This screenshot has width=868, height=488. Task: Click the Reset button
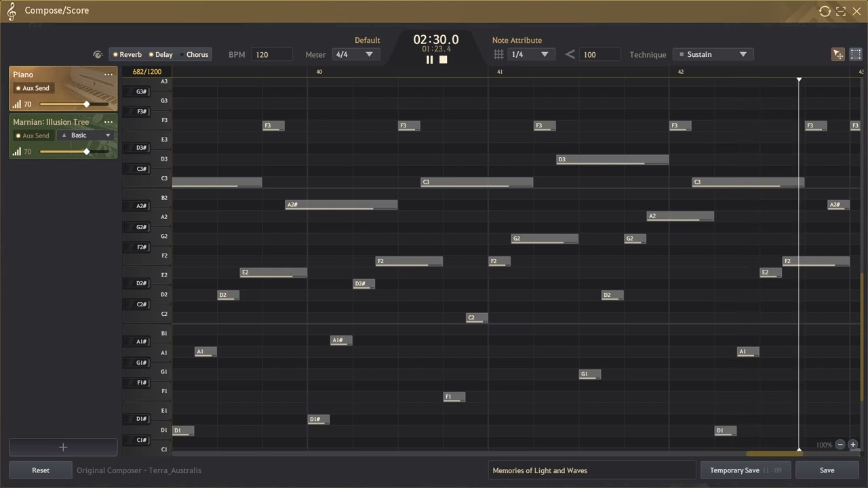coord(41,470)
